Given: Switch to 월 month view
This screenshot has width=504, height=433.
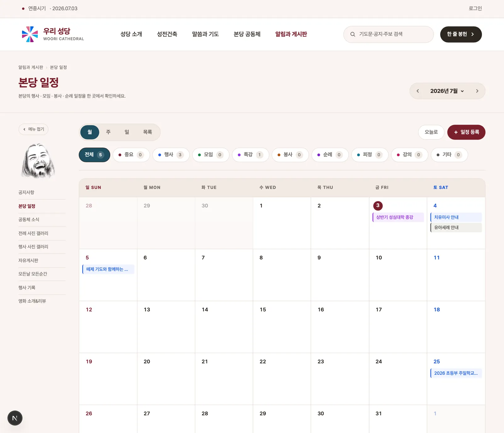Looking at the screenshot, I should 90,132.
